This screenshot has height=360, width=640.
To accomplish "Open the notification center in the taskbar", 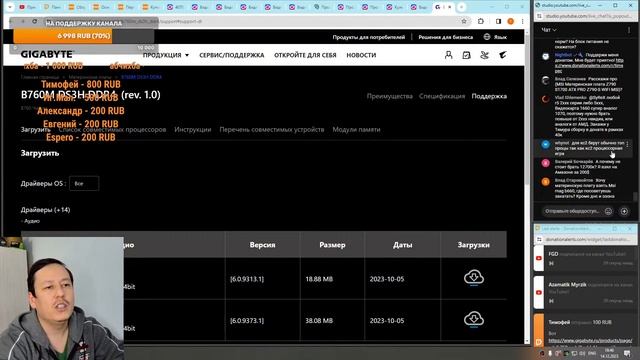I will pyautogui.click(x=627, y=353).
